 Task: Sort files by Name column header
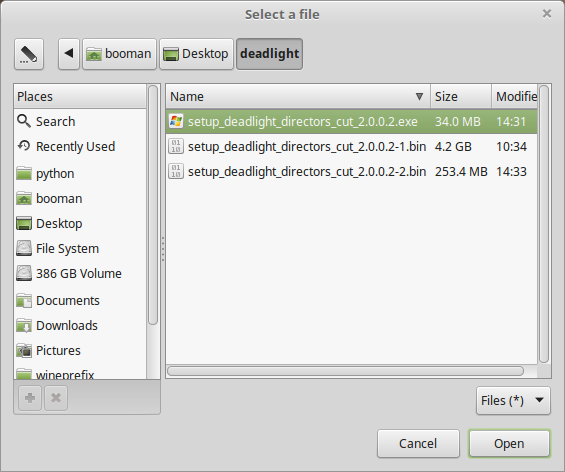(298, 96)
